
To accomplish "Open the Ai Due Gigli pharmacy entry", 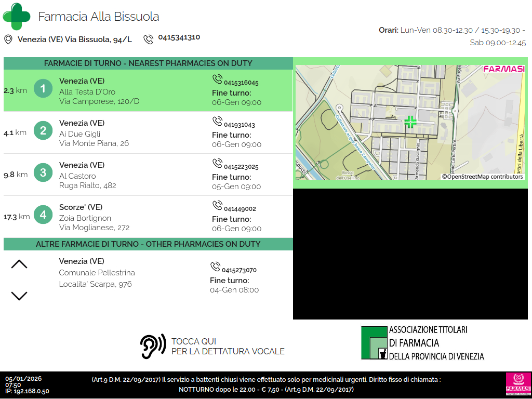I will click(x=79, y=134).
